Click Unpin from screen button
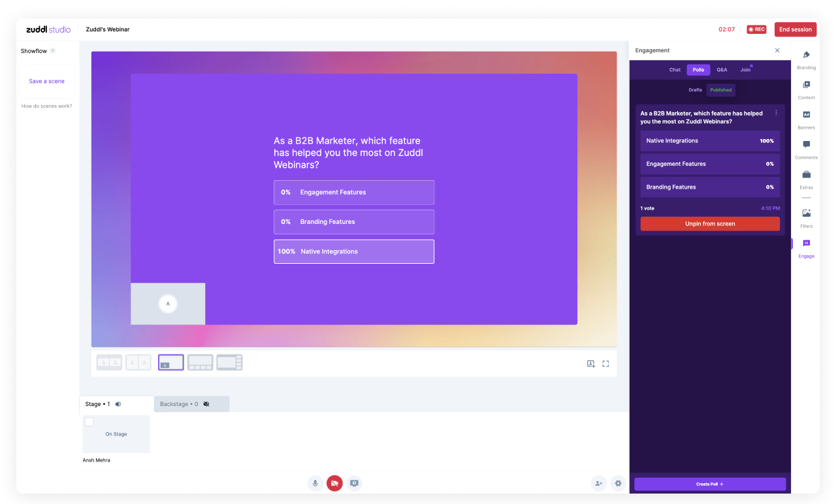The image size is (836, 504). 710,224
